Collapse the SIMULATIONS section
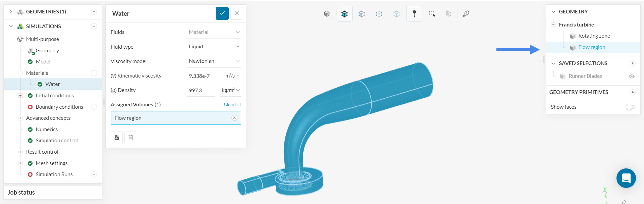The height and width of the screenshot is (204, 644). tap(11, 26)
